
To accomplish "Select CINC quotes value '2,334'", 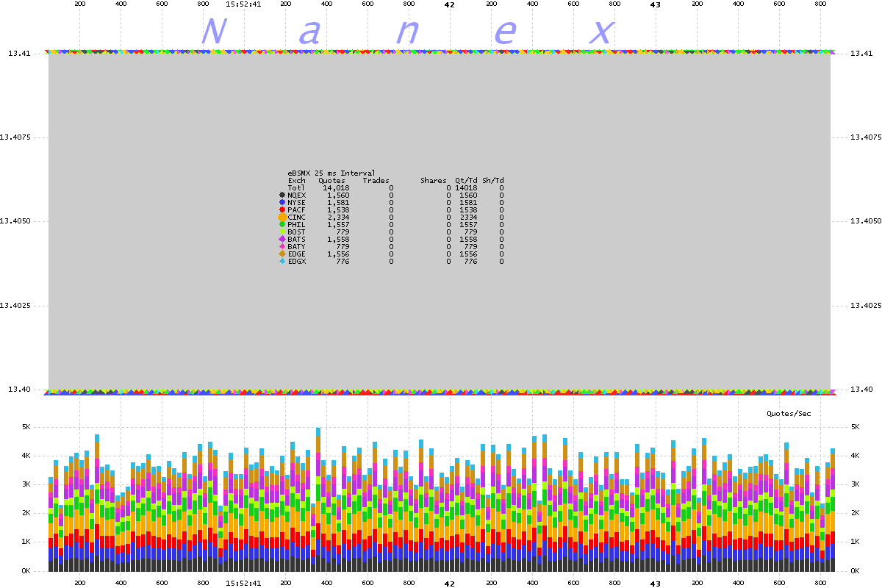I will [338, 217].
